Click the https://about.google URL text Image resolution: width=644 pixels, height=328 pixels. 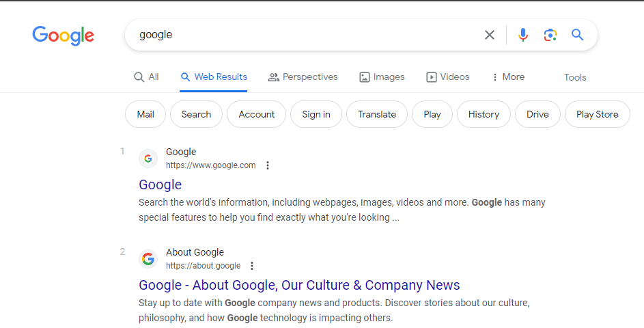(x=204, y=266)
